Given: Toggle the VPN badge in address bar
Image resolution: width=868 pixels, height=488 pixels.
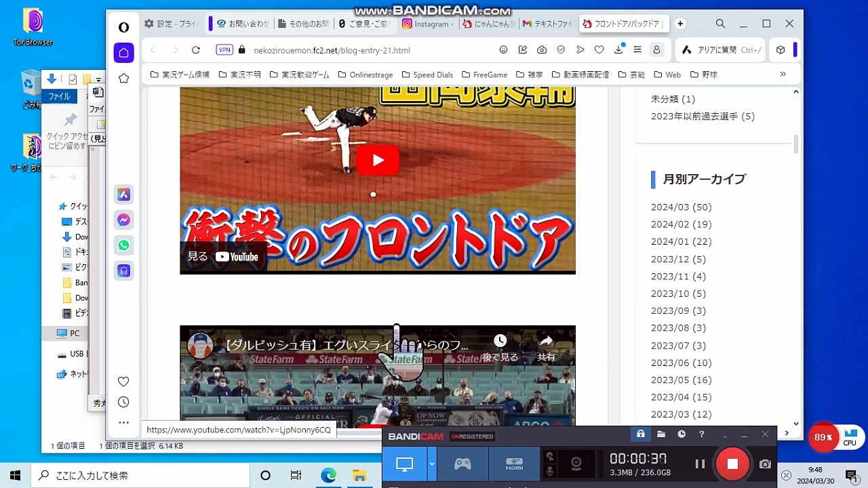Looking at the screenshot, I should click(224, 50).
